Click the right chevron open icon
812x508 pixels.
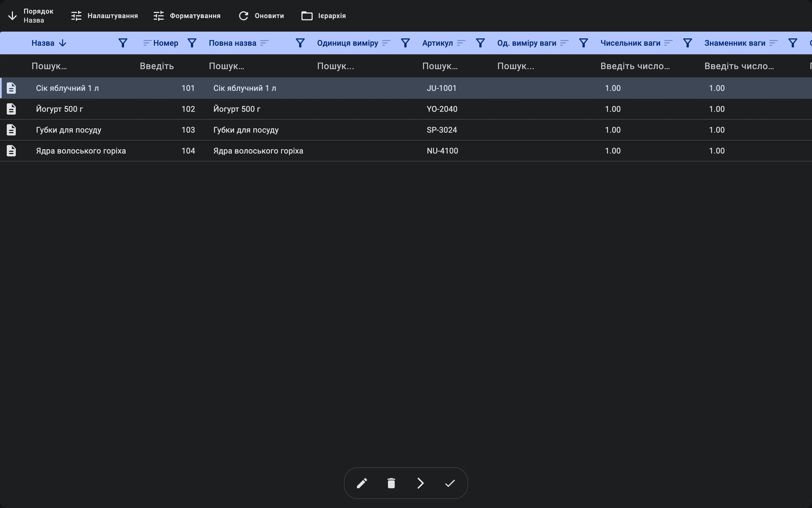tap(420, 483)
